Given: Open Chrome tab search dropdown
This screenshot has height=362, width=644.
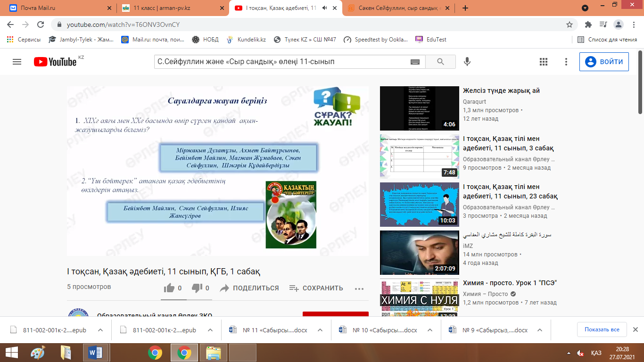Looking at the screenshot, I should [x=585, y=8].
